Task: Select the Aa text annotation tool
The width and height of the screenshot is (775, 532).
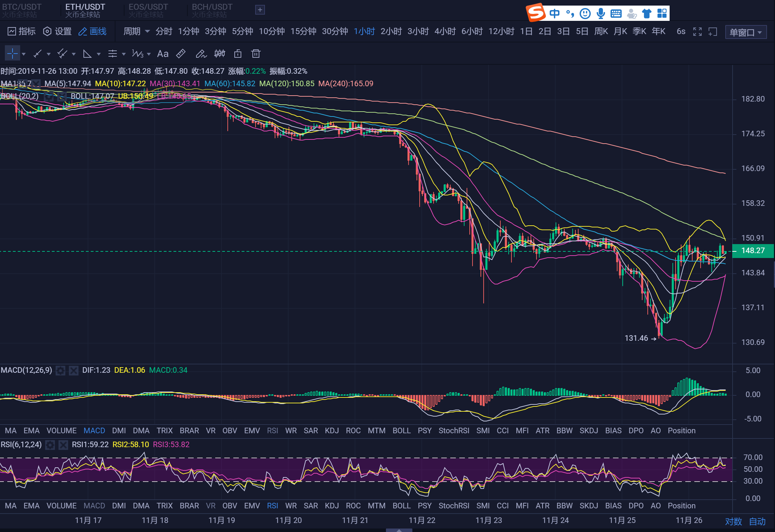Action: (162, 54)
